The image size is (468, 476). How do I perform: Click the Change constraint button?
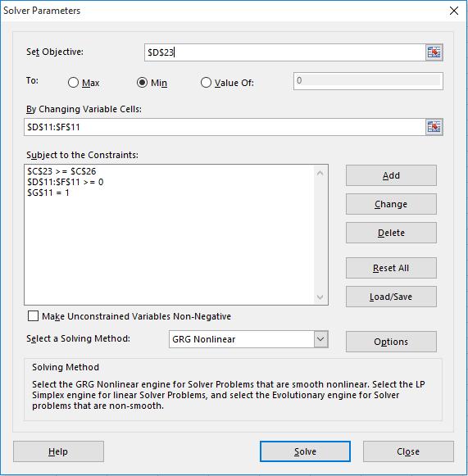point(391,204)
